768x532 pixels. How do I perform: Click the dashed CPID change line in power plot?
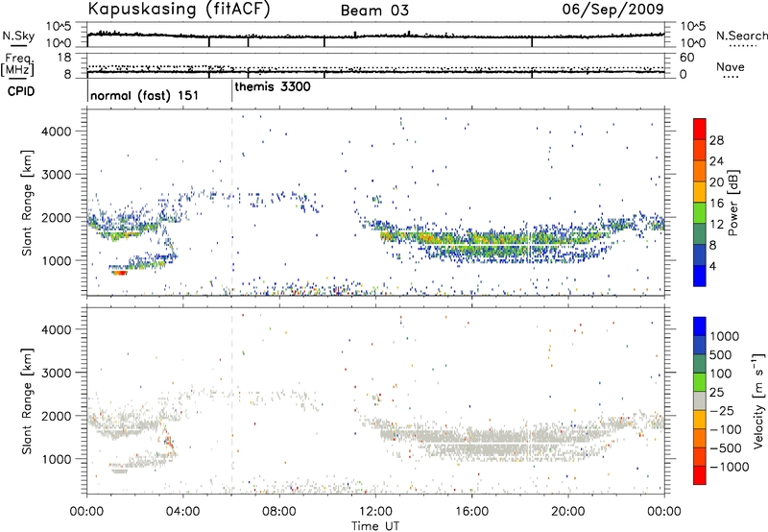click(232, 203)
